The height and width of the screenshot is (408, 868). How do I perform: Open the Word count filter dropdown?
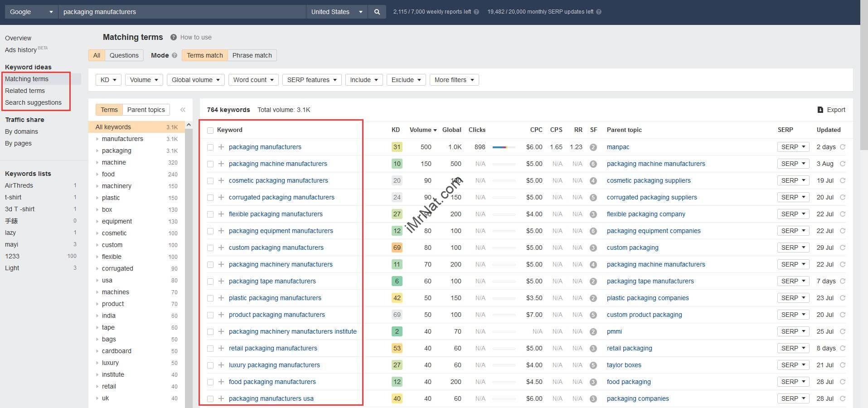253,80
